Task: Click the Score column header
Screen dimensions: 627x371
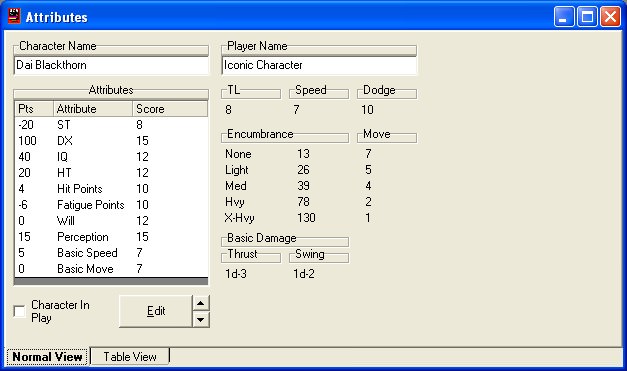Action: [170, 109]
